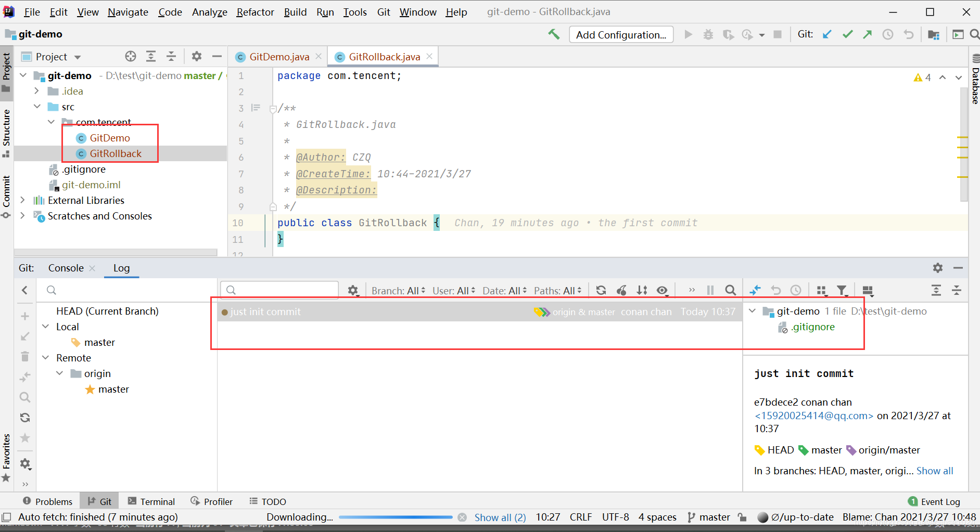
Task: Click the Git log refresh icon
Action: point(601,290)
